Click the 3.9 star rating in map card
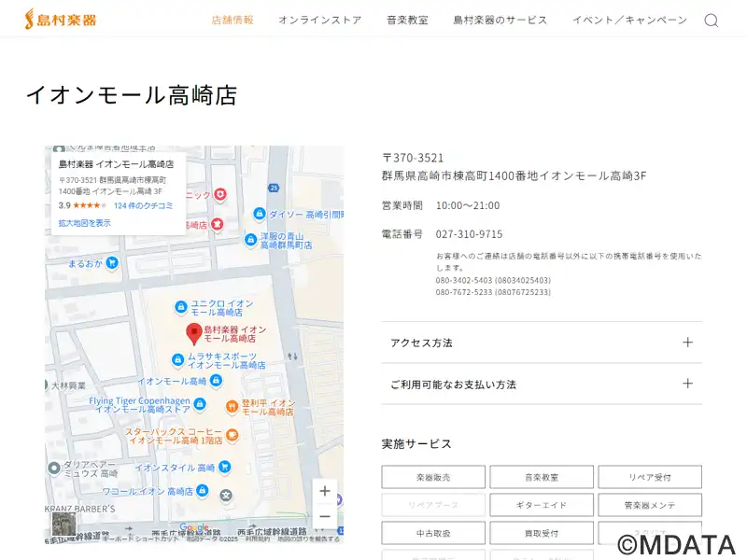This screenshot has height=560, width=747. pos(82,205)
